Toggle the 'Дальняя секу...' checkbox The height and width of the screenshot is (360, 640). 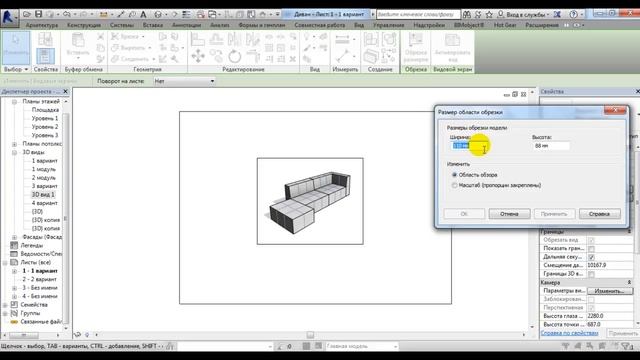(x=591, y=257)
